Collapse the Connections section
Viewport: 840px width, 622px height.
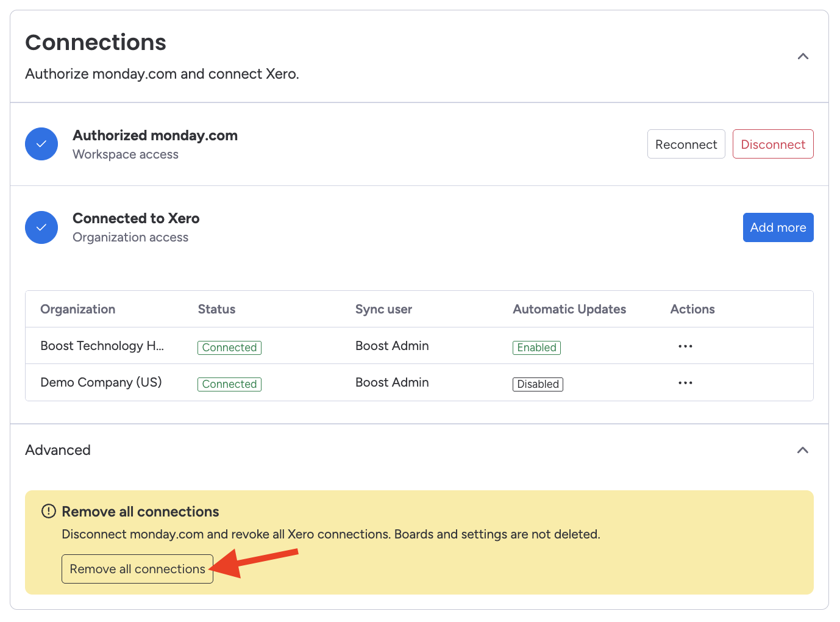click(x=803, y=56)
